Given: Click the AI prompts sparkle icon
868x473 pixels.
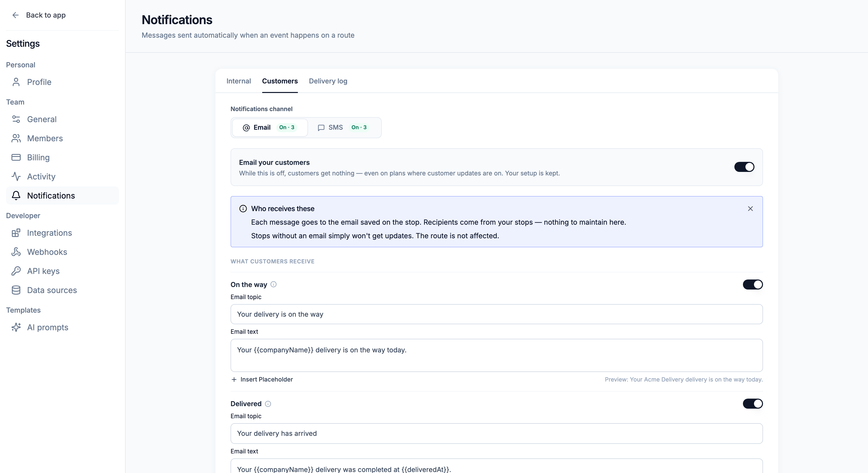Looking at the screenshot, I should click(16, 327).
